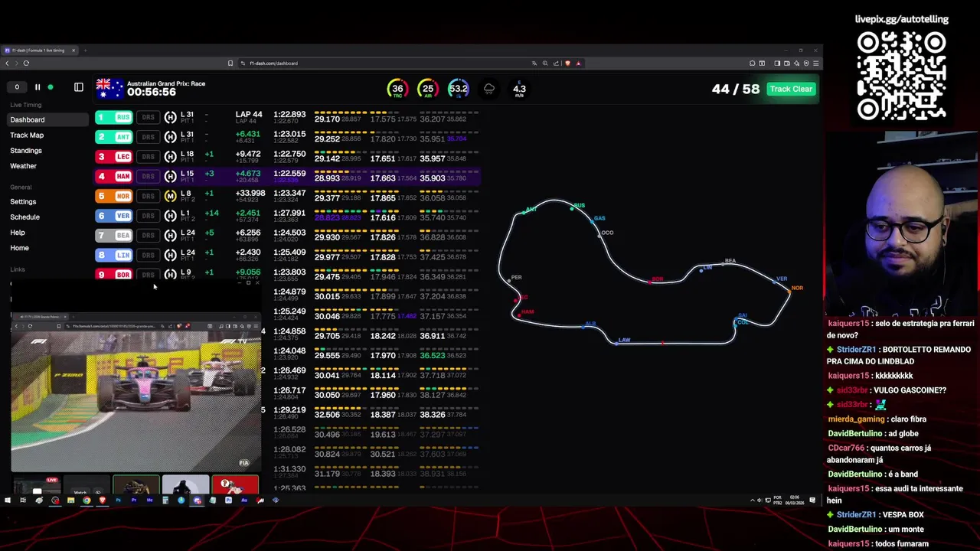Select driver VER position 6 tag
Image resolution: width=980 pixels, height=551 pixels.
[x=114, y=216]
